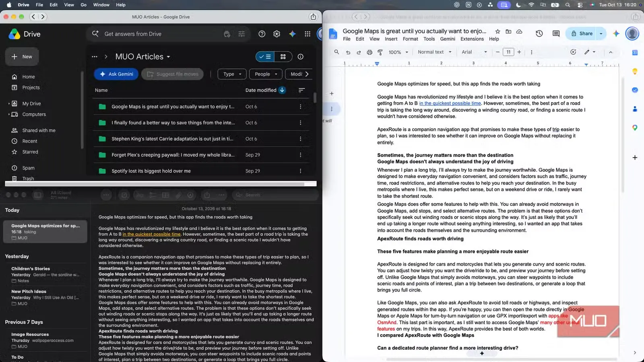Viewport: 644px width, 362px height.
Task: Switch Drive to list layout
Action: [x=265, y=57]
